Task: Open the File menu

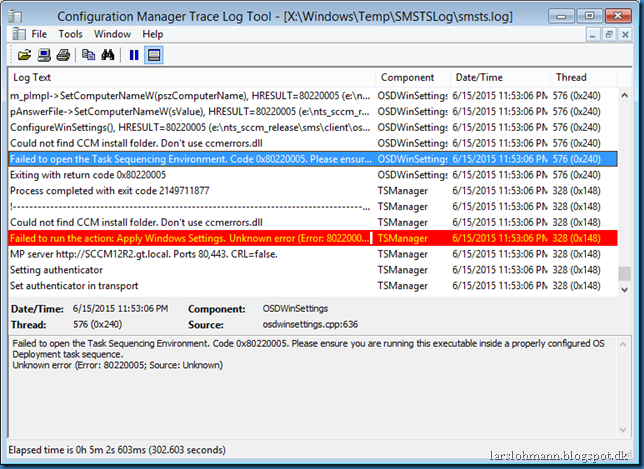Action: click(39, 34)
